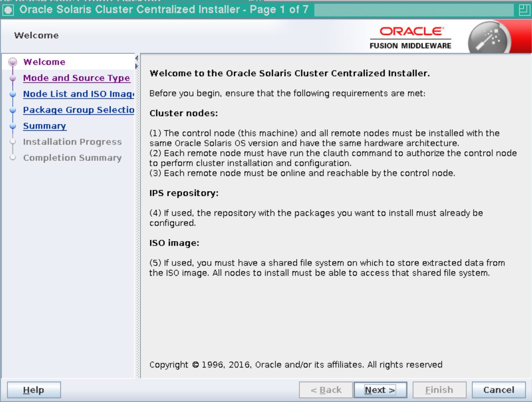Click the Cancel button
Image resolution: width=532 pixels, height=402 pixels.
pos(498,390)
